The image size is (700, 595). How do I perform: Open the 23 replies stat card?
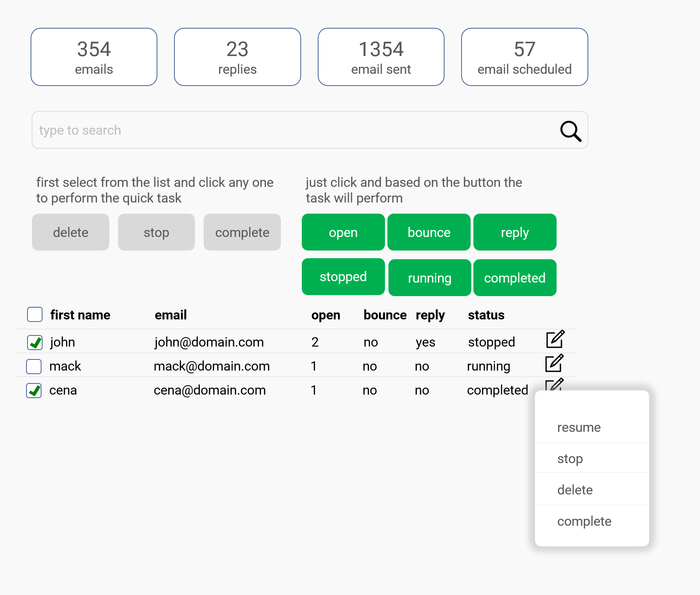click(x=237, y=57)
